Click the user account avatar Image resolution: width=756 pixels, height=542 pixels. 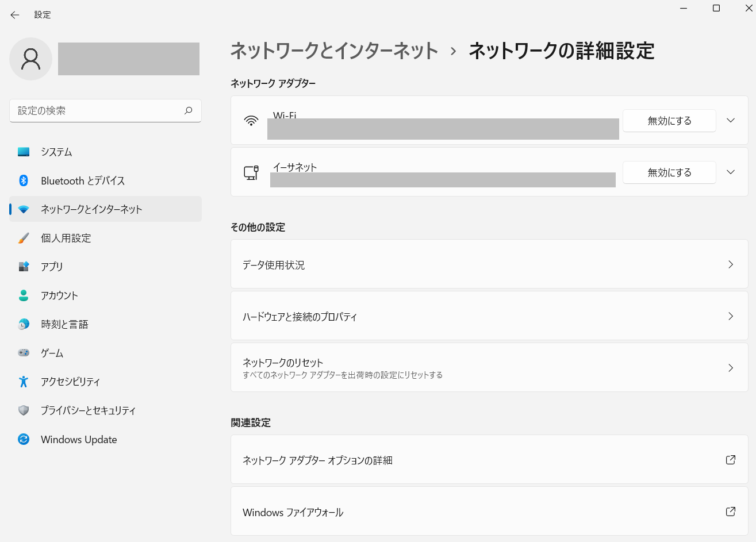coord(30,59)
